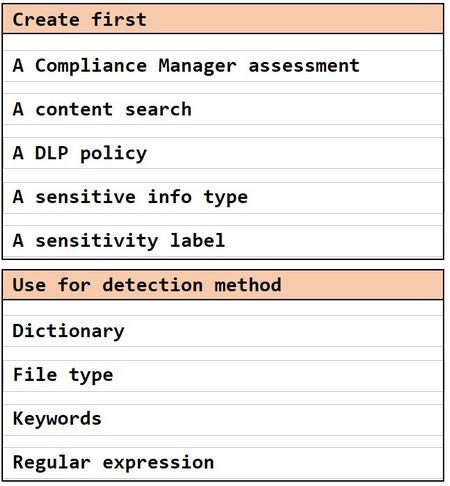450x486 pixels.
Task: Click the word 'detection' in second header
Action: (153, 285)
